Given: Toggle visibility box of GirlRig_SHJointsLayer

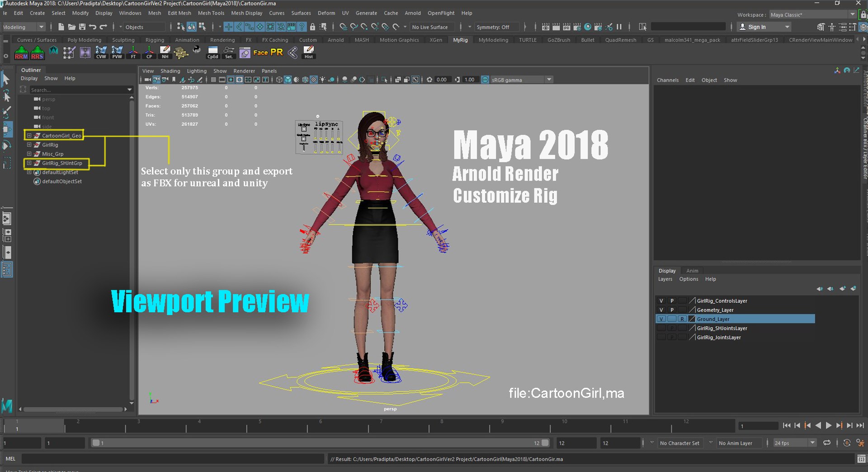Looking at the screenshot, I should click(x=661, y=328).
